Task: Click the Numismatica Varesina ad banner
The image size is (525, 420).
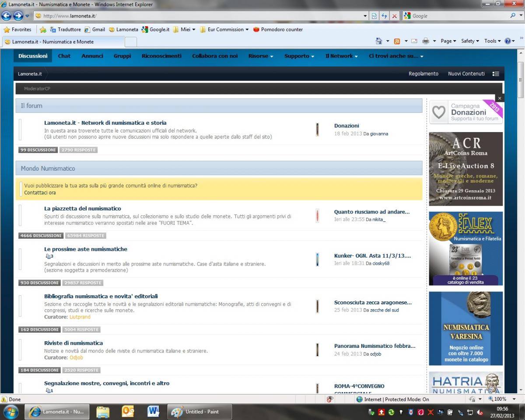Action: (x=465, y=329)
